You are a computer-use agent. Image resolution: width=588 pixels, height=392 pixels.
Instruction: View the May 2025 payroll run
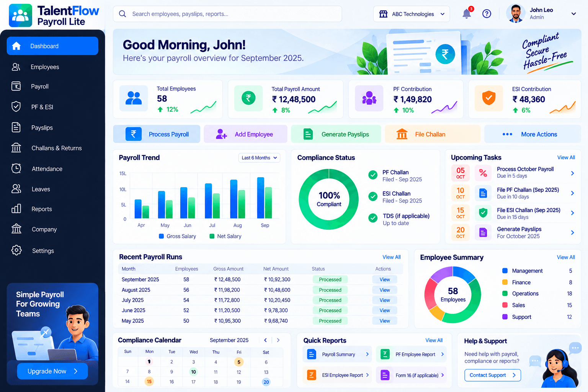click(x=385, y=321)
